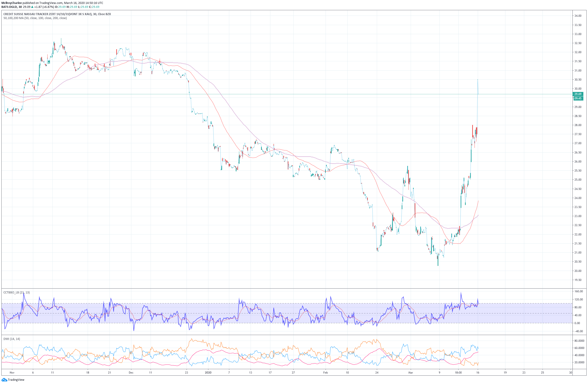The height and width of the screenshot is (384, 588).
Task: Click the CREDIT SUISSE NASSAU TRACKER chart title
Action: pos(57,14)
